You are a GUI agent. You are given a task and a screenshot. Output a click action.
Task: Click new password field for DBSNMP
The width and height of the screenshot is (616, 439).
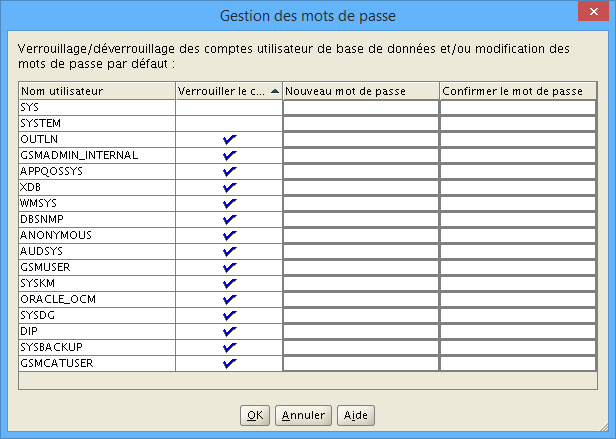pyautogui.click(x=361, y=219)
